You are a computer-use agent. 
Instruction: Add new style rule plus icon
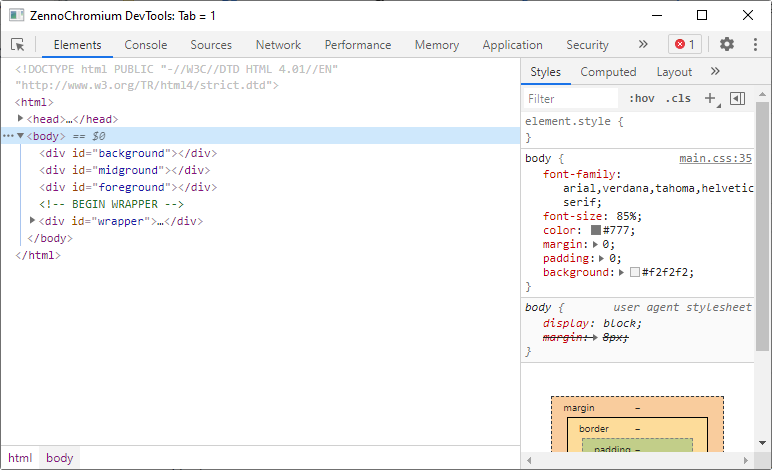(x=710, y=98)
